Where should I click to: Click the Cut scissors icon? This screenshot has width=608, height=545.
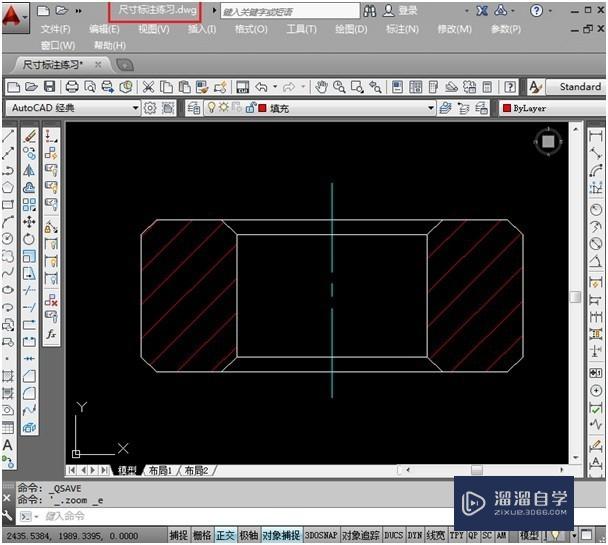148,87
